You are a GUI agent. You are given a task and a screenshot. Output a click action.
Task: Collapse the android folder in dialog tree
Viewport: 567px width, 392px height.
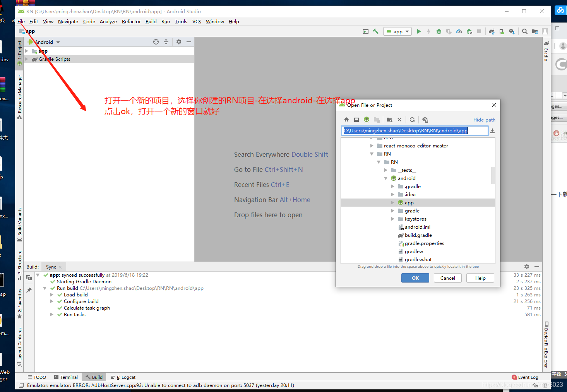(385, 178)
